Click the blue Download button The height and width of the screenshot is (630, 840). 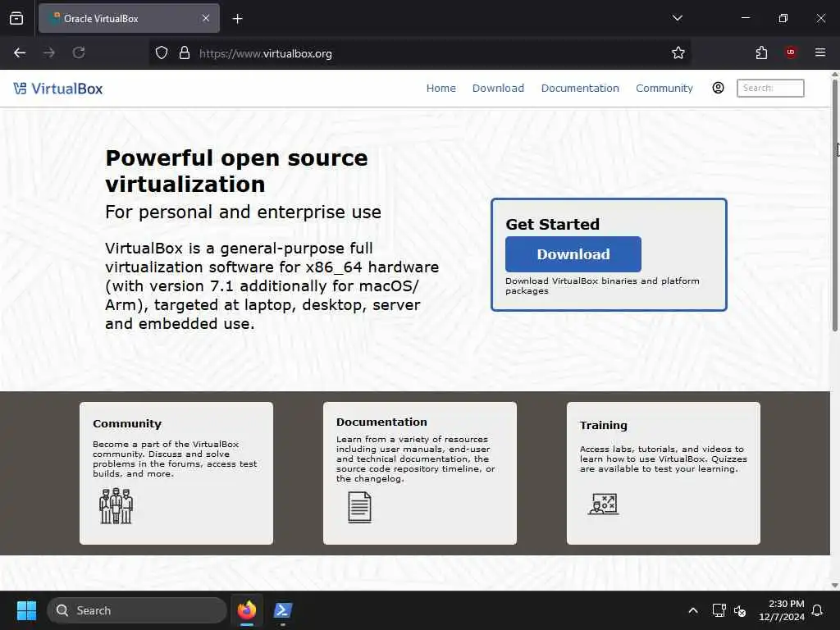tap(573, 254)
